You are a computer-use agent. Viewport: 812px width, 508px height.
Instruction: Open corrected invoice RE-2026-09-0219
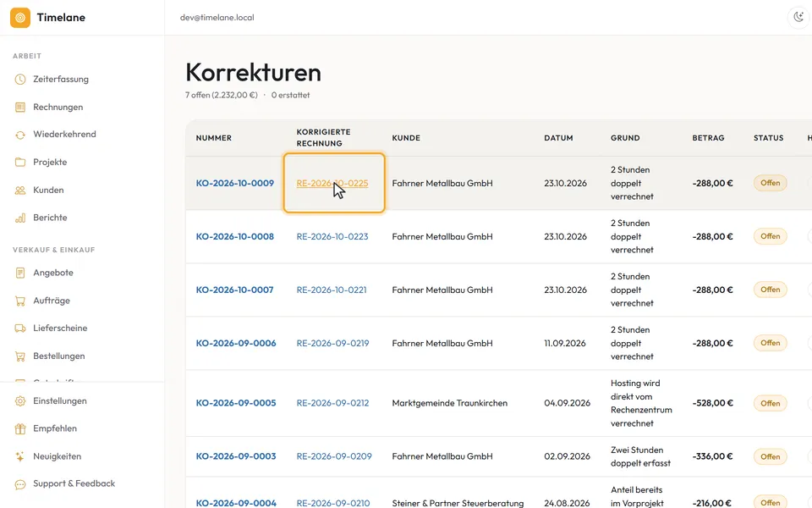(x=332, y=343)
